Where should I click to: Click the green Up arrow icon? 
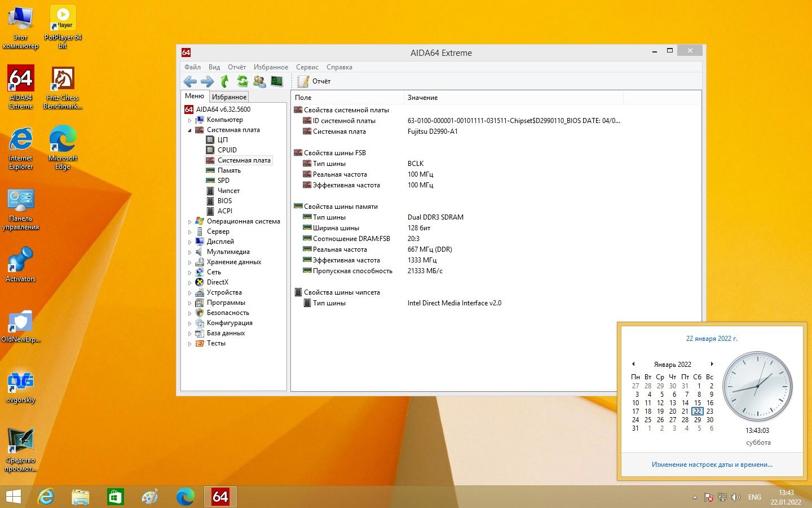(x=224, y=81)
